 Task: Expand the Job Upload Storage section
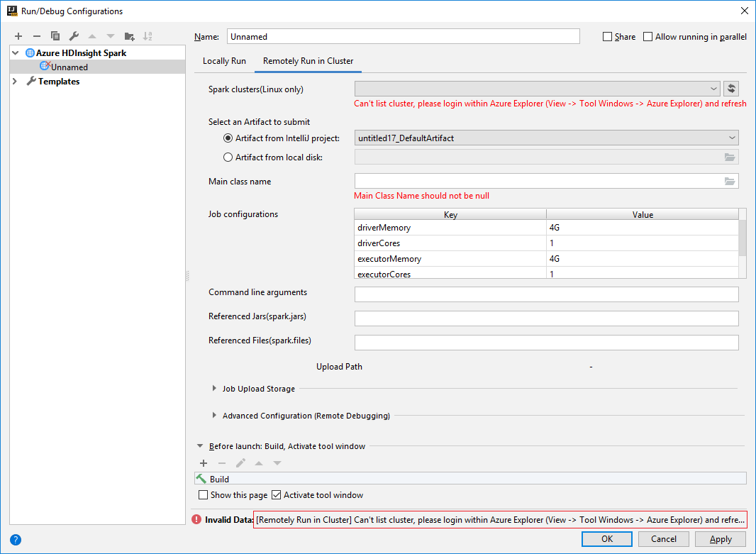(214, 389)
